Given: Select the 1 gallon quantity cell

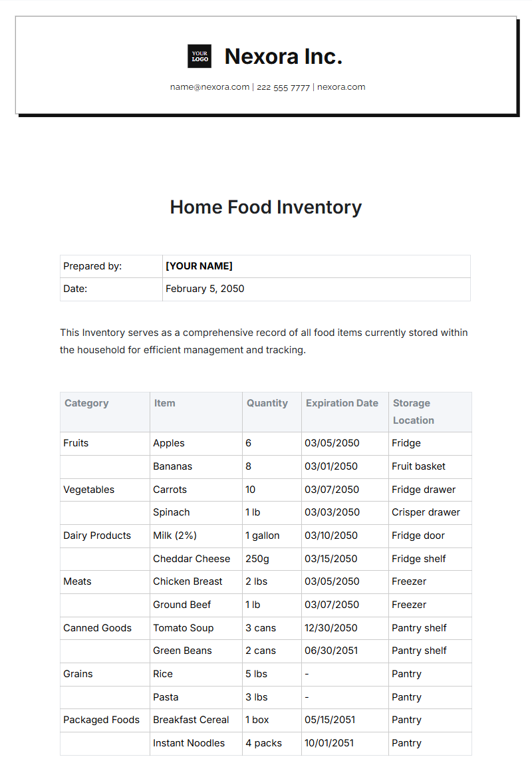Looking at the screenshot, I should (x=263, y=536).
